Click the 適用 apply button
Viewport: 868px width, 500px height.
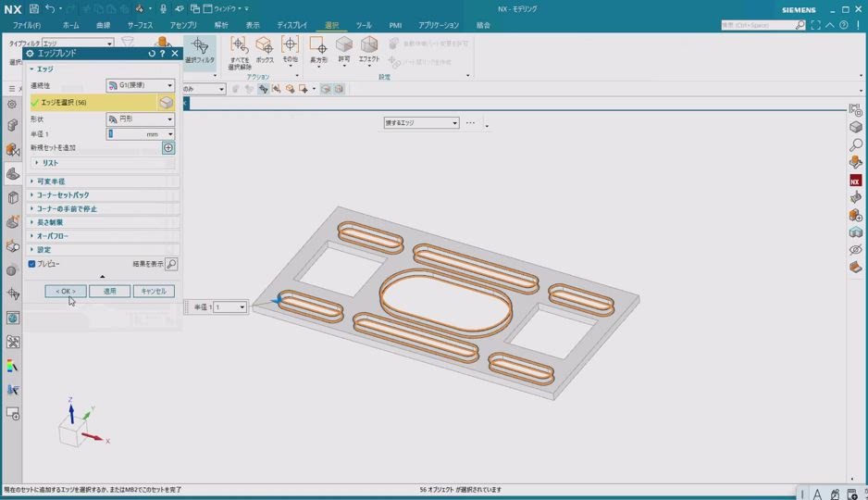pyautogui.click(x=109, y=292)
